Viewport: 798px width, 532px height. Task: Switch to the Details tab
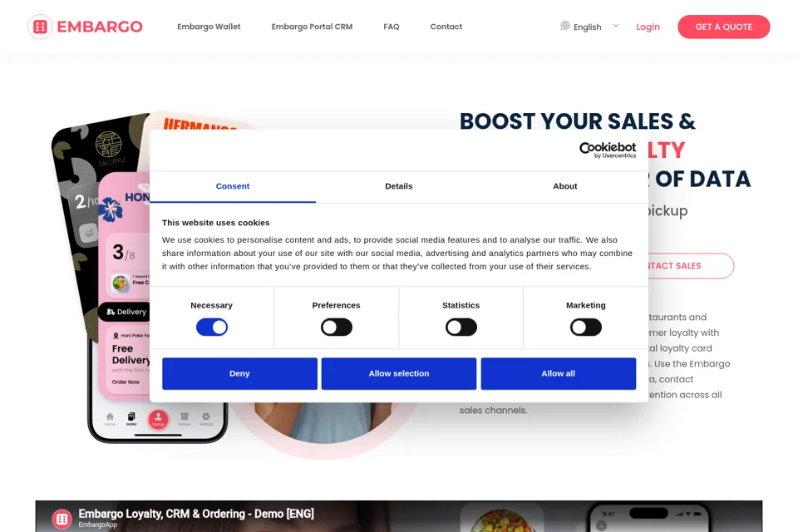399,186
